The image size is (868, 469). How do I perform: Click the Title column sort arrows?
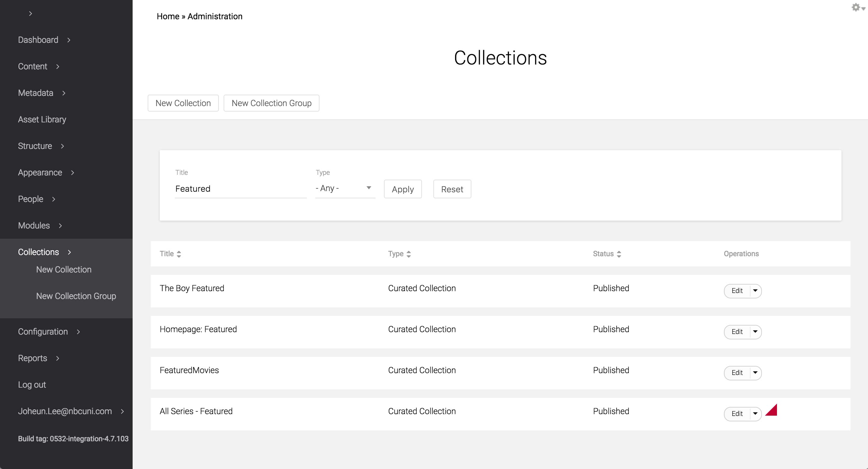(179, 254)
